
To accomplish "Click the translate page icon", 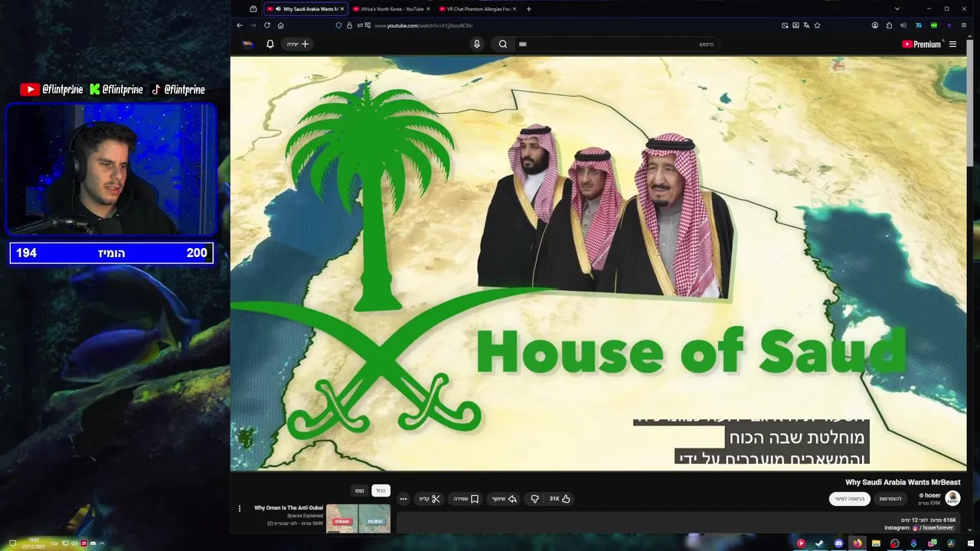I will (806, 25).
